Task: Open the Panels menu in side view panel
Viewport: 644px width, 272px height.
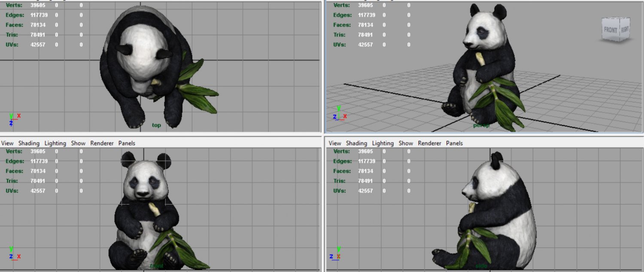Action: tap(454, 143)
